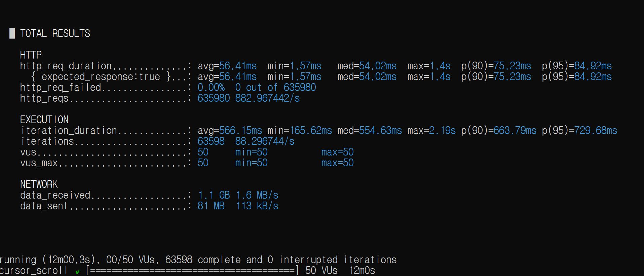Screen dimensions: 644x276
Task: Click the white block beside TOTAL RESULTS
Action: pos(12,33)
